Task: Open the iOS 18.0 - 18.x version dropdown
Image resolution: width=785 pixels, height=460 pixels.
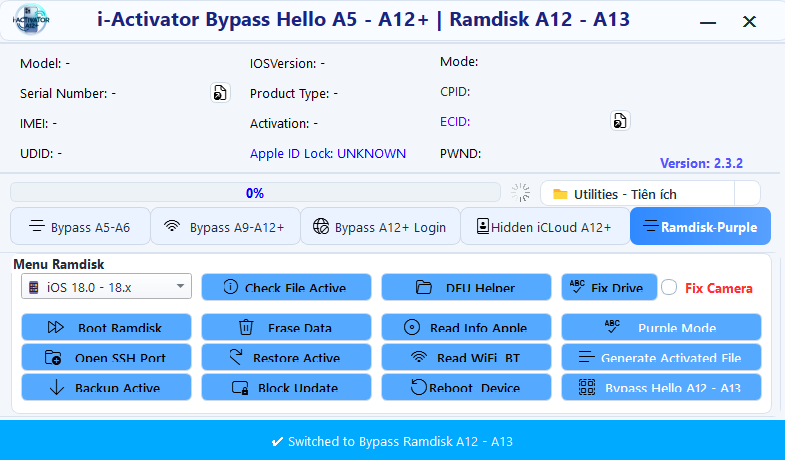Action: [x=106, y=286]
